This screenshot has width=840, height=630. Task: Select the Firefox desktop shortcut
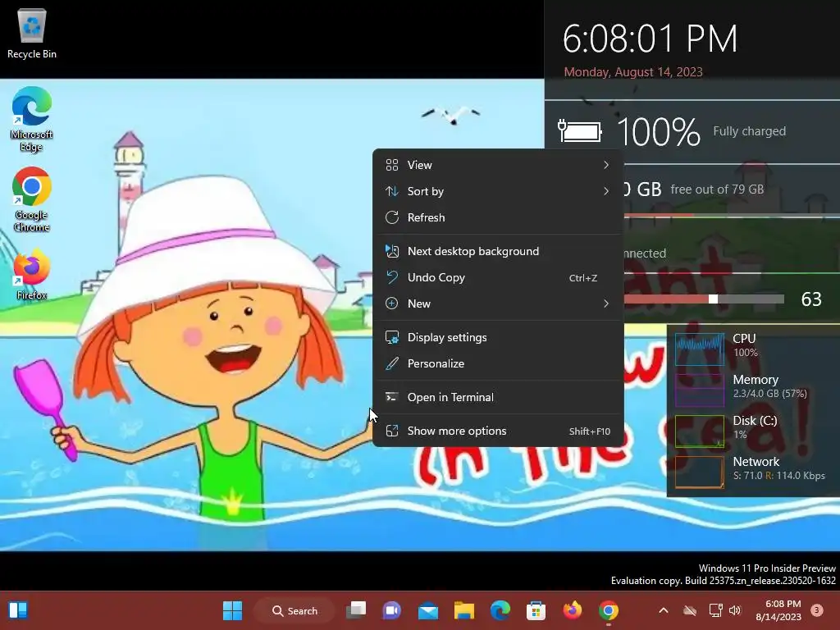click(32, 274)
